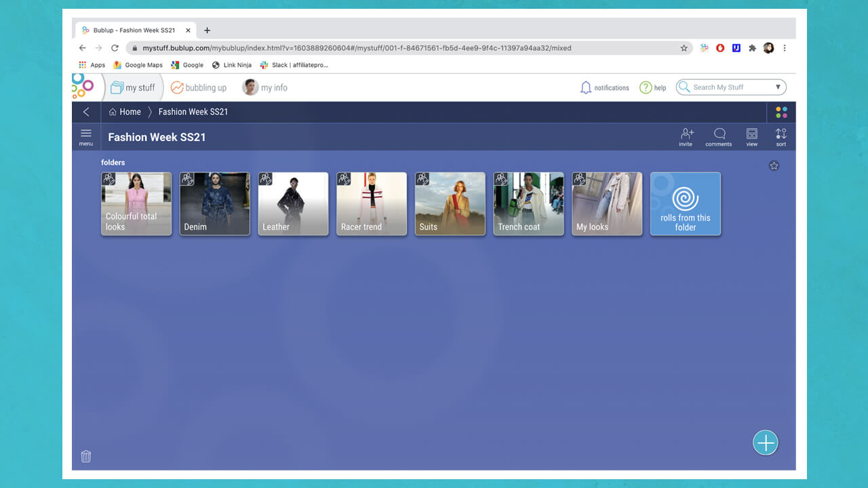Open the sort options icon
Image resolution: width=868 pixels, height=488 pixels.
(781, 137)
